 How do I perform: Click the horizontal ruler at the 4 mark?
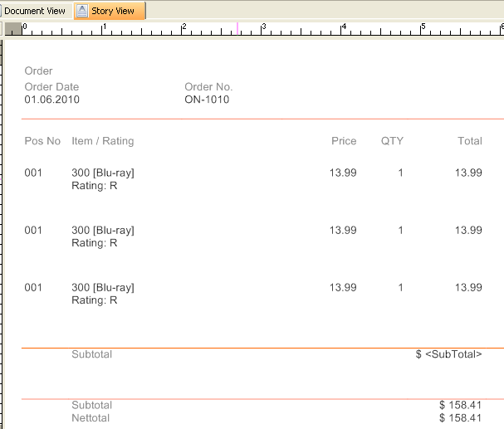343,29
